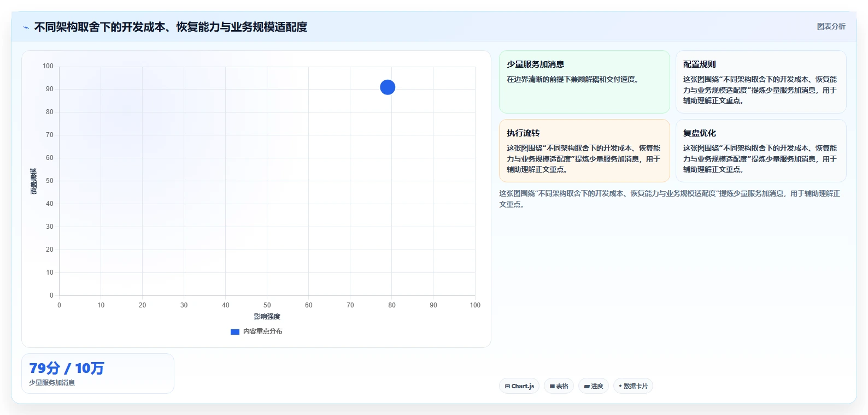The width and height of the screenshot is (868, 415).
Task: Click the 数据卡片 tag
Action: pyautogui.click(x=633, y=386)
